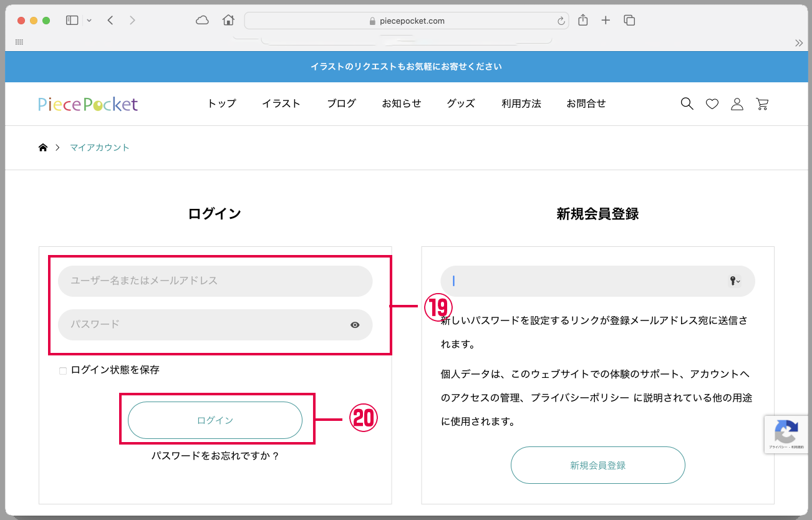The height and width of the screenshot is (520, 812).
Task: Click the ログイン button
Action: (215, 420)
